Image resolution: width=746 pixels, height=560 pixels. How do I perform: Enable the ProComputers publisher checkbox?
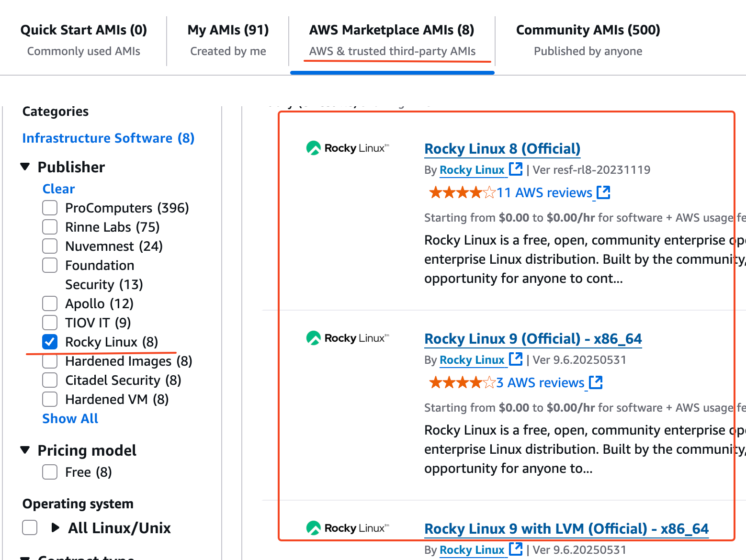pyautogui.click(x=50, y=208)
